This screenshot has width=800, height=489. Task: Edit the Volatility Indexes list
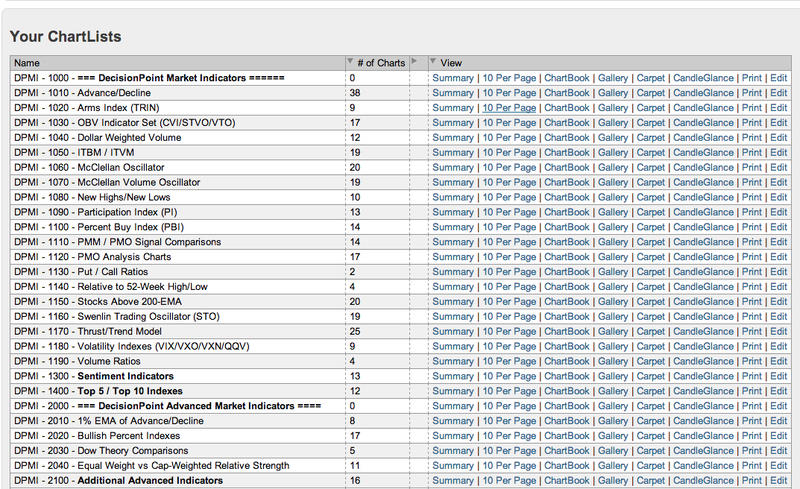(x=779, y=346)
